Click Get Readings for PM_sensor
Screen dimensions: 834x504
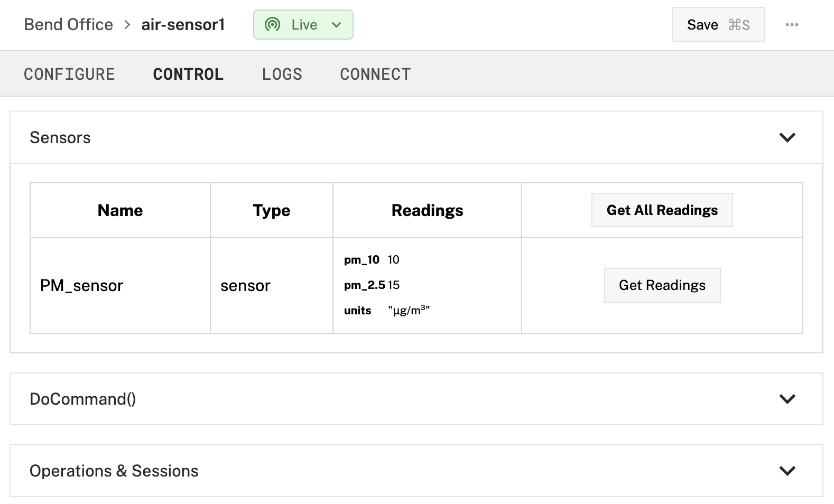tap(662, 285)
